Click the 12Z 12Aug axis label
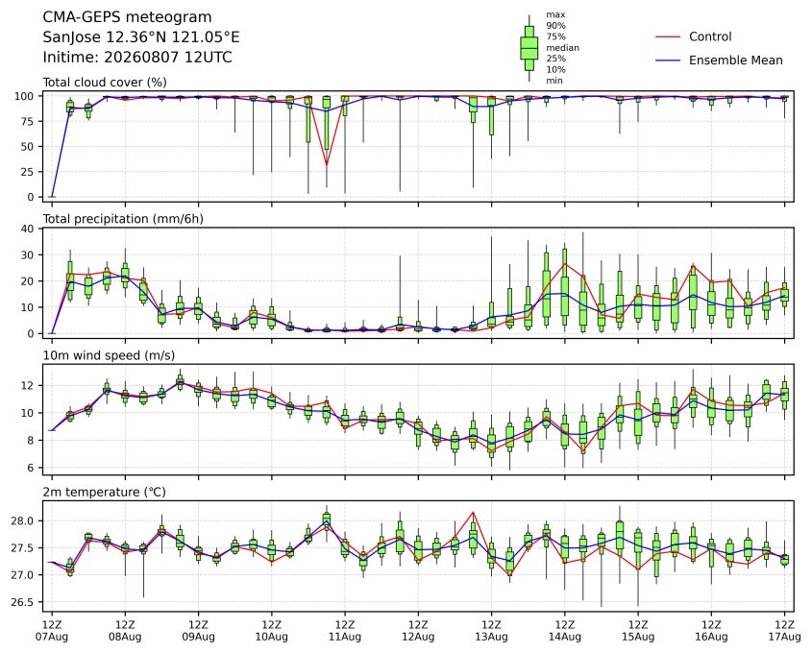Screen dimensions: 812x653 tap(418, 631)
